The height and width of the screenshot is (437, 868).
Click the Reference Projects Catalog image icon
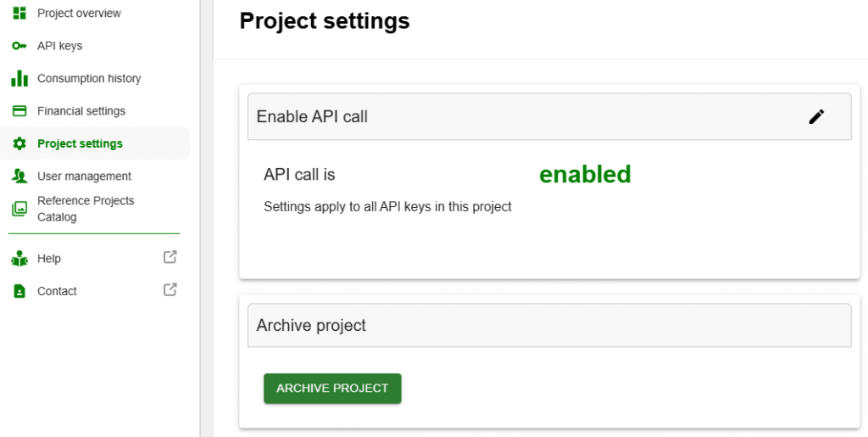click(19, 209)
